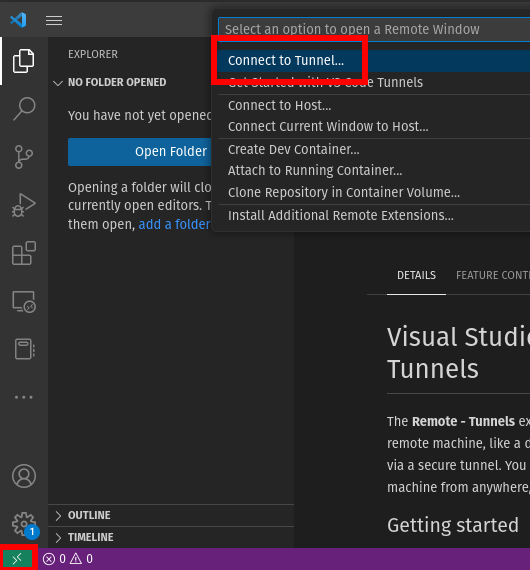
Task: Select Connect to Tunnel... option
Action: click(374, 60)
